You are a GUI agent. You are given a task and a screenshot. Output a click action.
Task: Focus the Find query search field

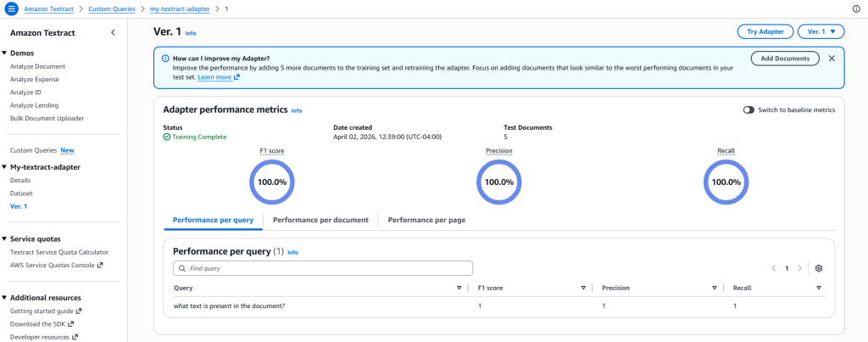pyautogui.click(x=323, y=268)
